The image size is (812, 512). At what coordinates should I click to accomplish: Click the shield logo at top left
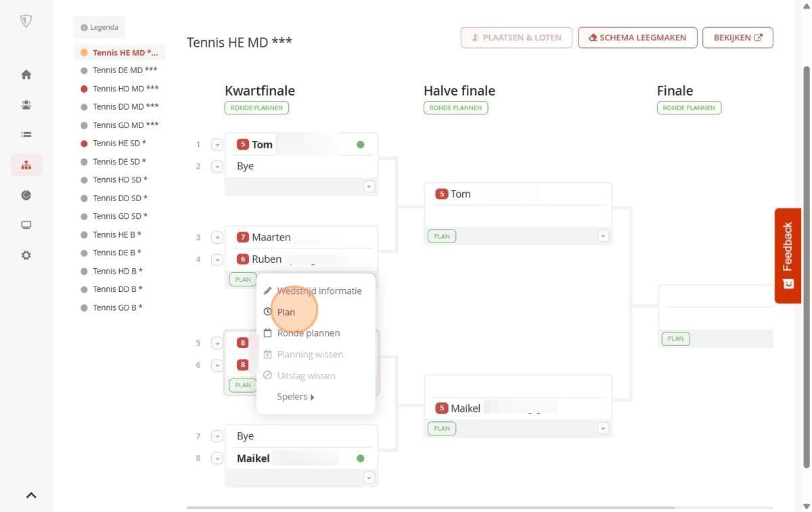pyautogui.click(x=26, y=22)
